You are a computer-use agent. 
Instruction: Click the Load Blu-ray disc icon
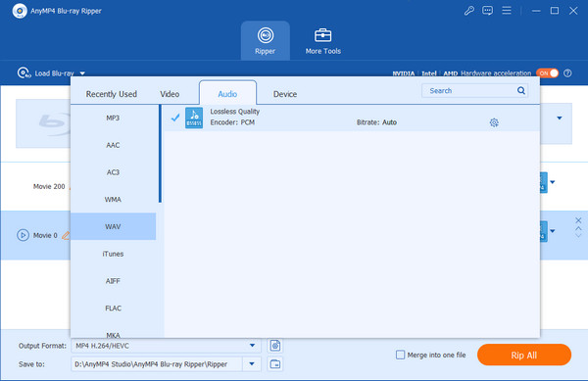click(24, 72)
